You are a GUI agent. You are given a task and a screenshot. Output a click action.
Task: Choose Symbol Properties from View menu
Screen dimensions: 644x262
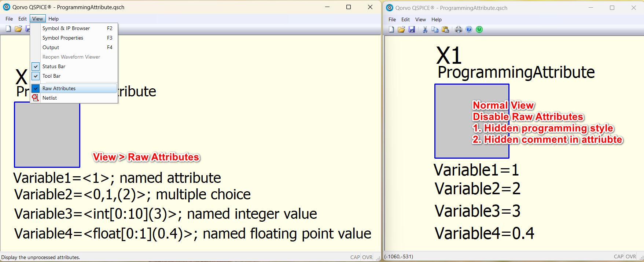click(x=63, y=38)
